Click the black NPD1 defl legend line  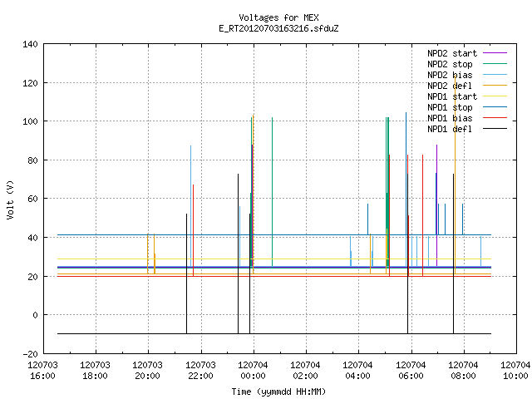[495, 129]
